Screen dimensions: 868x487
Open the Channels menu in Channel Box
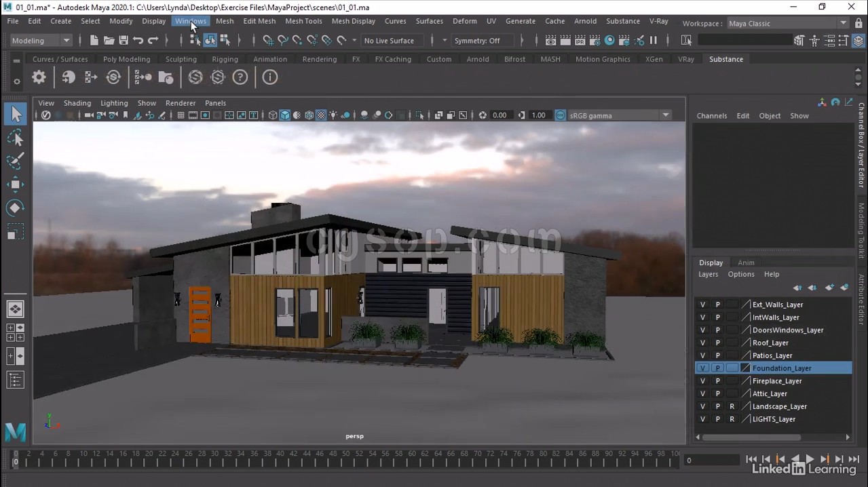point(711,116)
